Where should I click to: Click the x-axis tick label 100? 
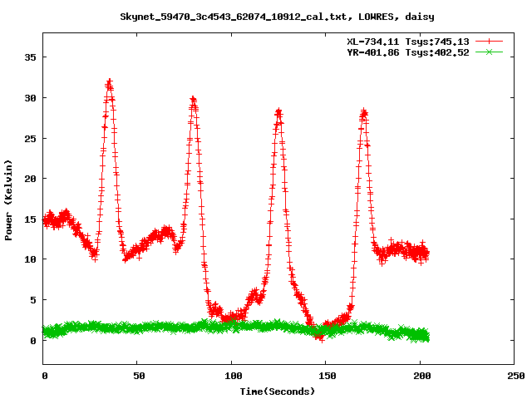pos(234,376)
